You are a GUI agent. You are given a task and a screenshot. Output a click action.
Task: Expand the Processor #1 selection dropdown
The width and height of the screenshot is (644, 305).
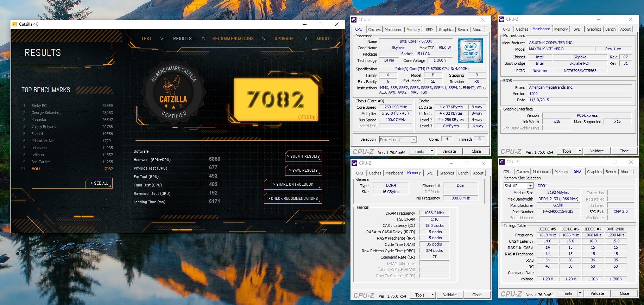(414, 140)
